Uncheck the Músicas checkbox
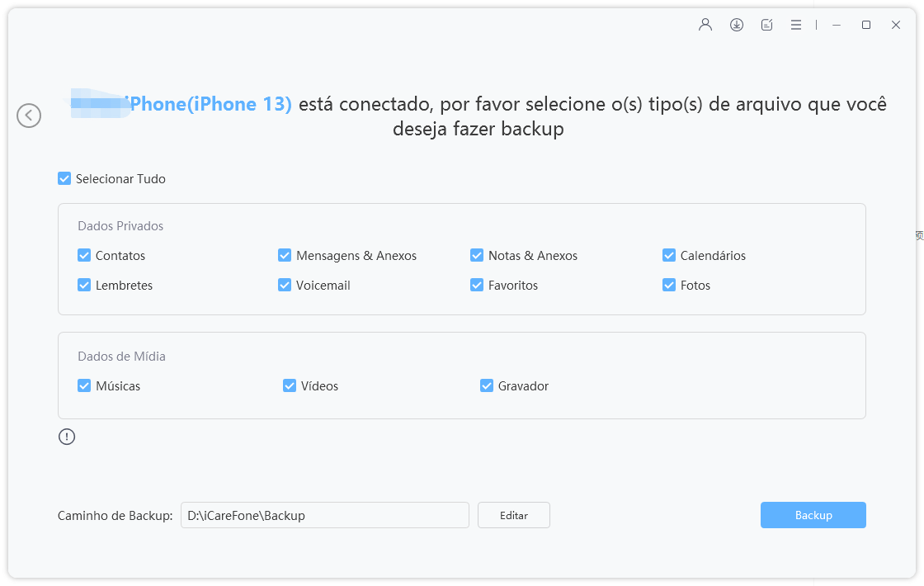The image size is (924, 586). click(84, 386)
